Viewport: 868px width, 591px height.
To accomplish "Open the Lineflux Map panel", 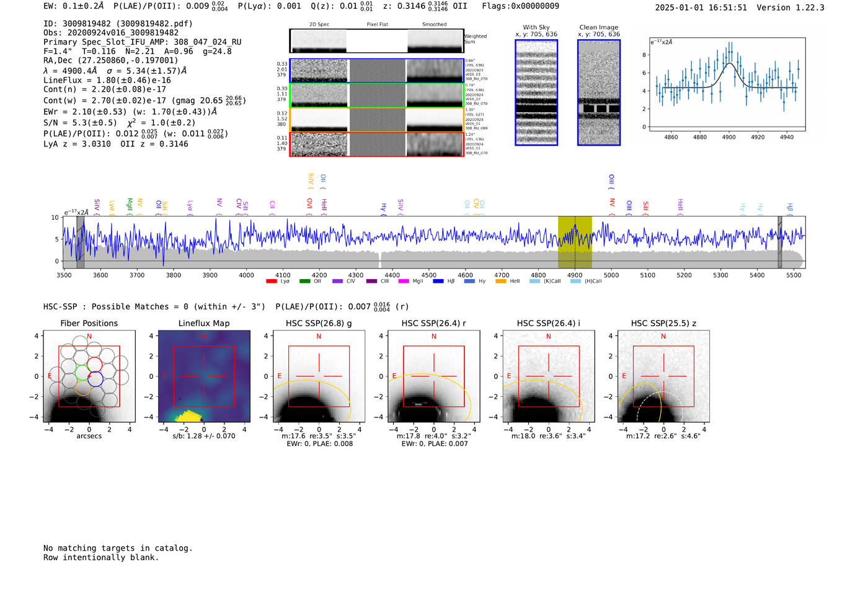I will click(204, 376).
